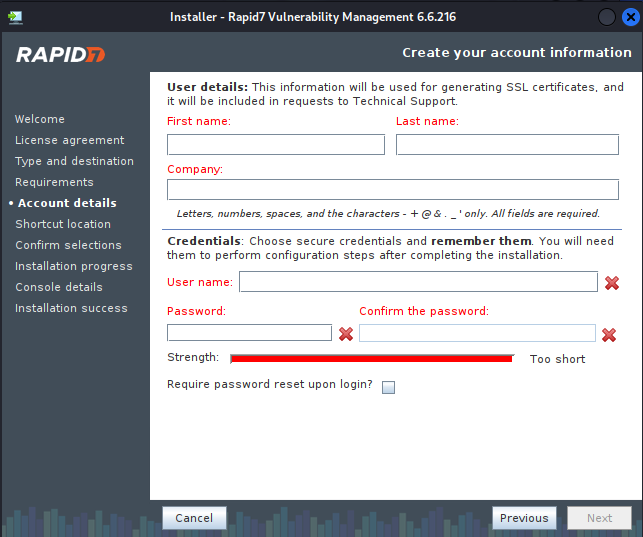This screenshot has height=537, width=643.
Task: Click the 'First name:' label
Action: coord(199,121)
